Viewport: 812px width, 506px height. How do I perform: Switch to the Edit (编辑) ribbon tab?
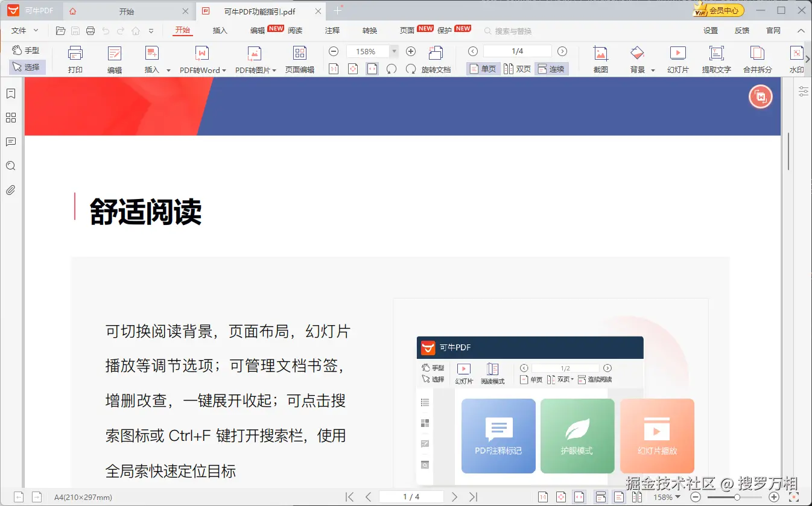[x=258, y=31]
